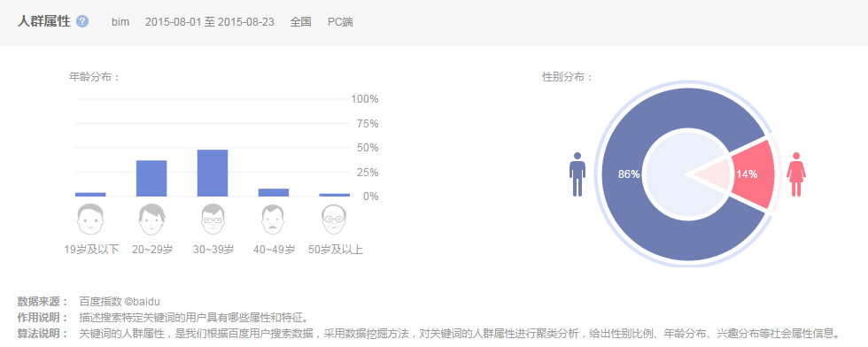The image size is (868, 347).
Task: Click the pink female figure icon
Action: [796, 174]
